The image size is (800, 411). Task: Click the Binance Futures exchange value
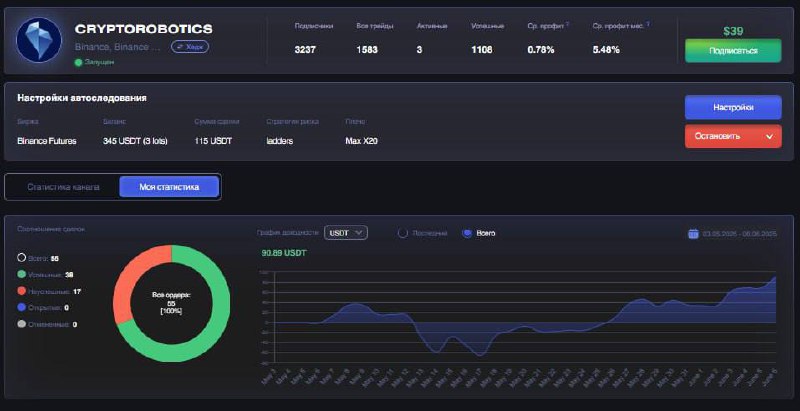[x=46, y=141]
